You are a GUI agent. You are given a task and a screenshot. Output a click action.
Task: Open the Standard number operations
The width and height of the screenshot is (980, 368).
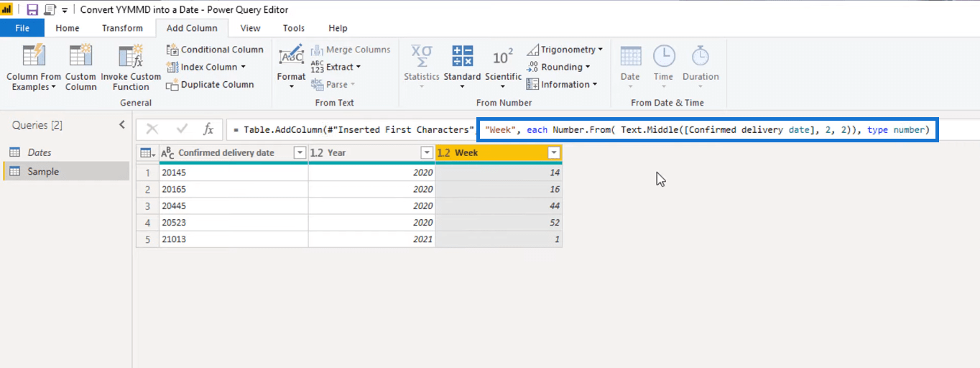pyautogui.click(x=462, y=68)
